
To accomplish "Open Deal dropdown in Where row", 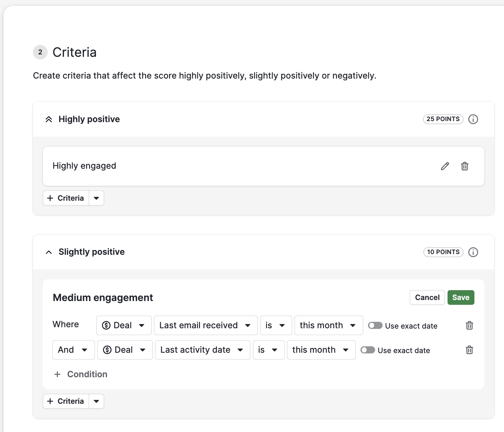I will [124, 326].
